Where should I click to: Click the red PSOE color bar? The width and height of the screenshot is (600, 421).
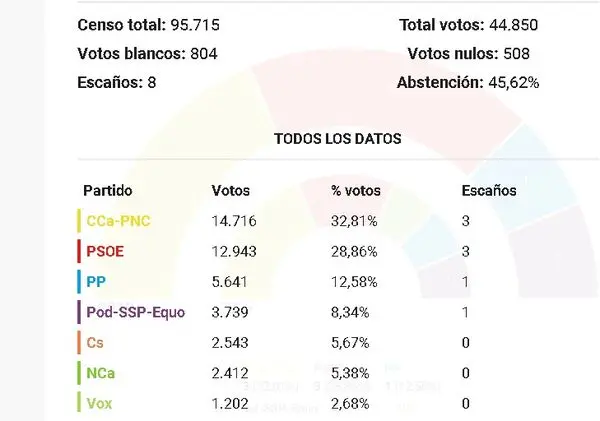(x=79, y=251)
